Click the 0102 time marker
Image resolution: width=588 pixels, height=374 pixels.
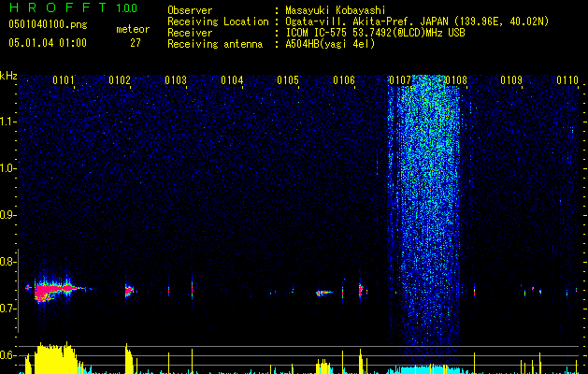tap(120, 80)
